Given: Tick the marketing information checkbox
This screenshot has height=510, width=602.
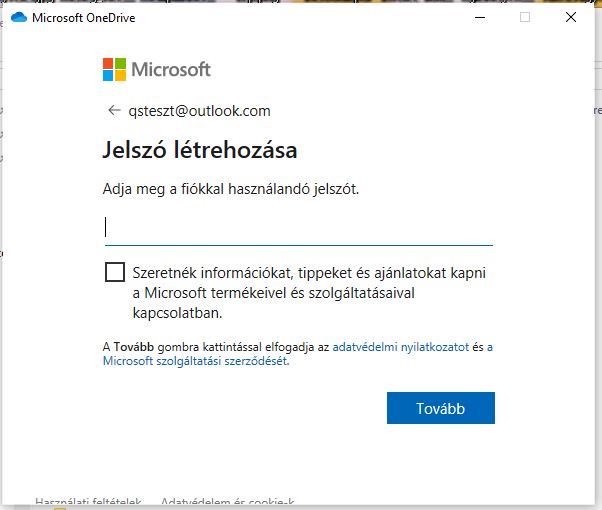Looking at the screenshot, I should (x=115, y=273).
